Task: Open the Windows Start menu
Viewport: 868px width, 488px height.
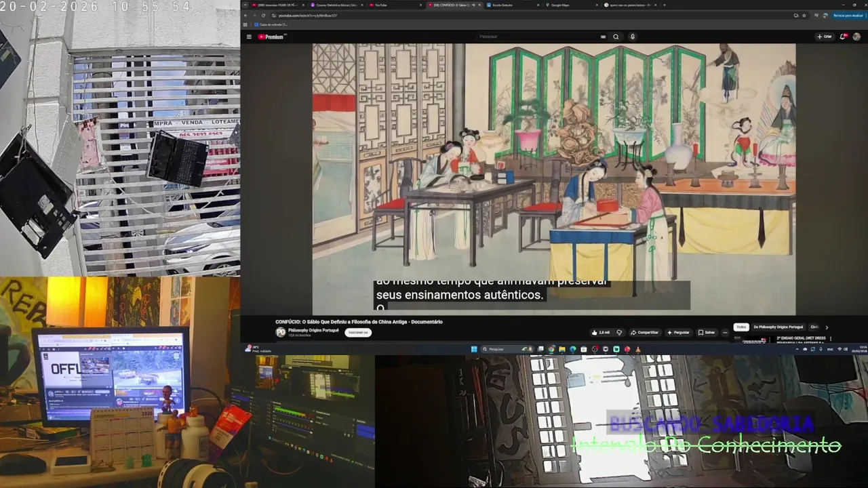Action: click(474, 349)
